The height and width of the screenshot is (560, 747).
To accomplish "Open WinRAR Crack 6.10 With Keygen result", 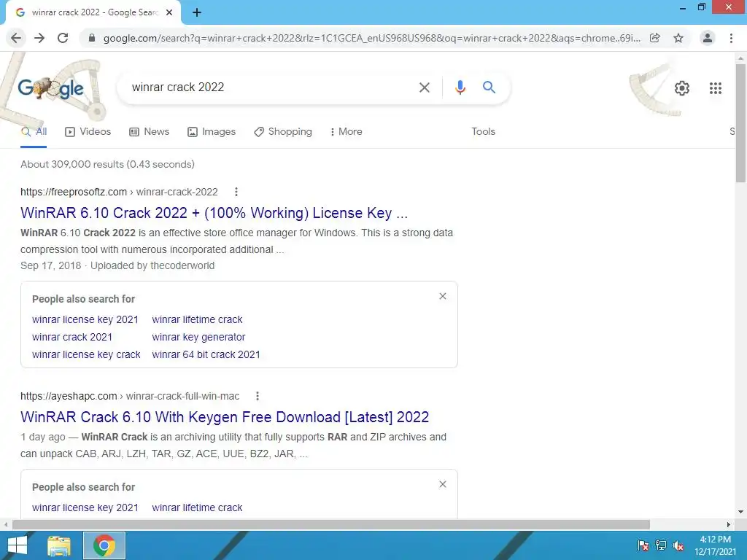I will pos(225,417).
